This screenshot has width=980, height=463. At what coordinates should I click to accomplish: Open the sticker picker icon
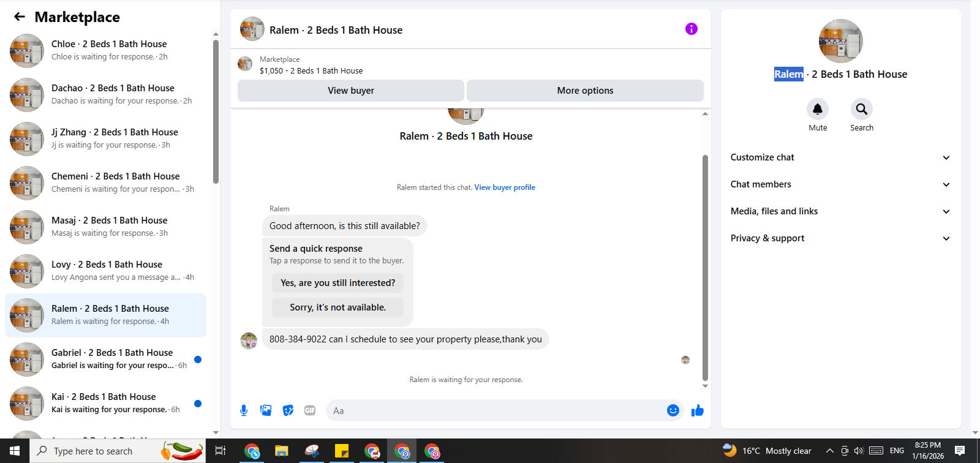click(x=288, y=410)
